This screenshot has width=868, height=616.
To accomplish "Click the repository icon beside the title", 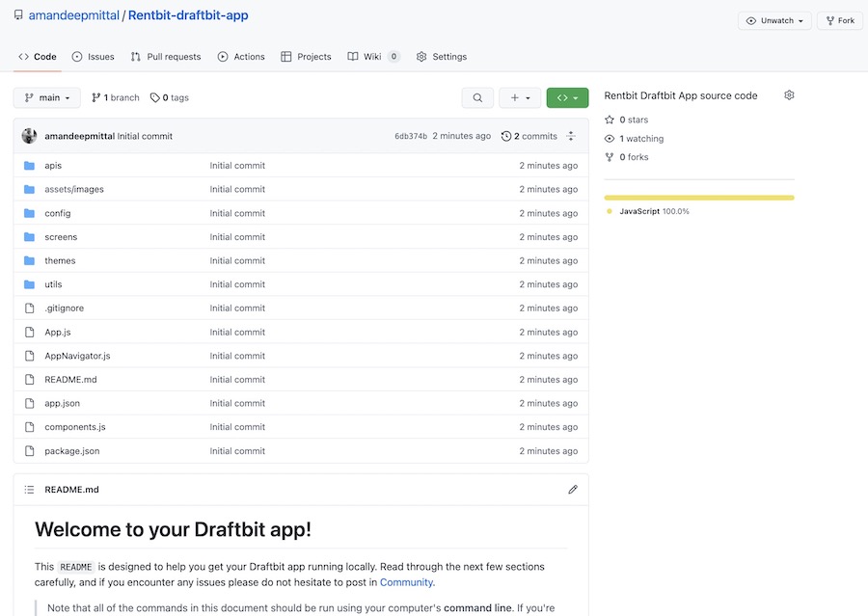I will 18,15.
